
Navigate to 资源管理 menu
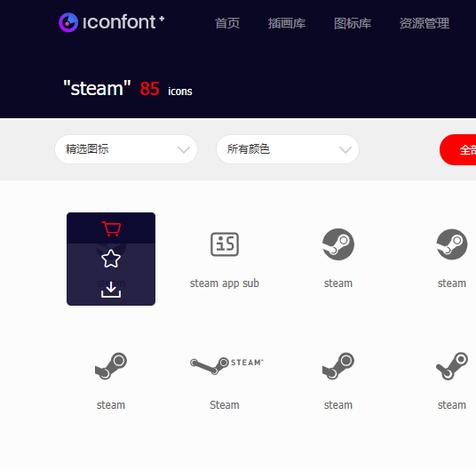pos(424,23)
